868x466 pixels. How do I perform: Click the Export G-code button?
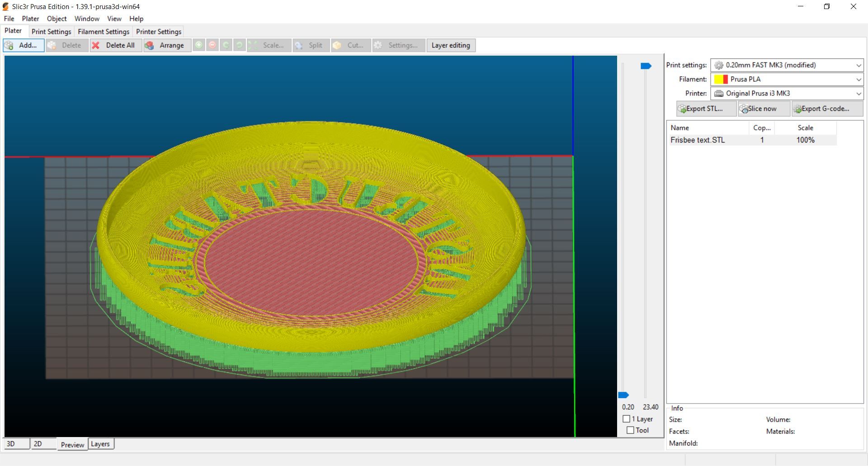tap(826, 109)
